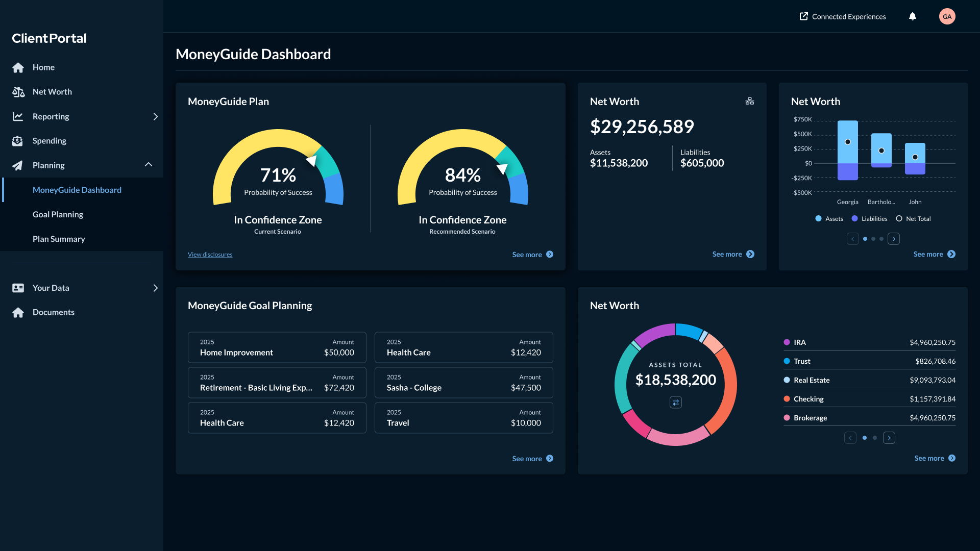Click See more on the MoneyGuide Plan card
The height and width of the screenshot is (551, 980).
pos(533,255)
